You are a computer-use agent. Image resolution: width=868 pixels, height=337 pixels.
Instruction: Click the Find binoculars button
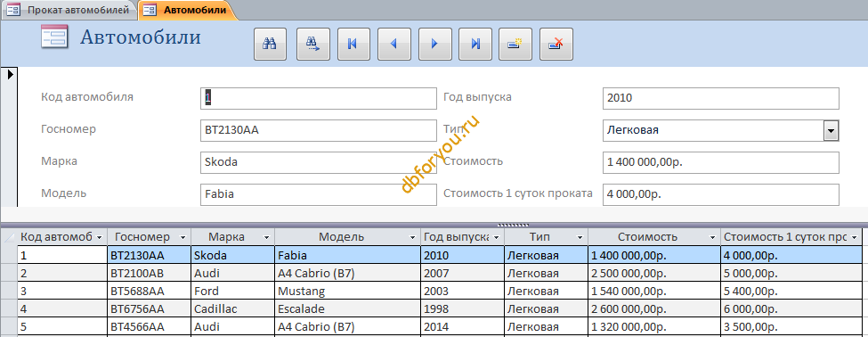270,44
